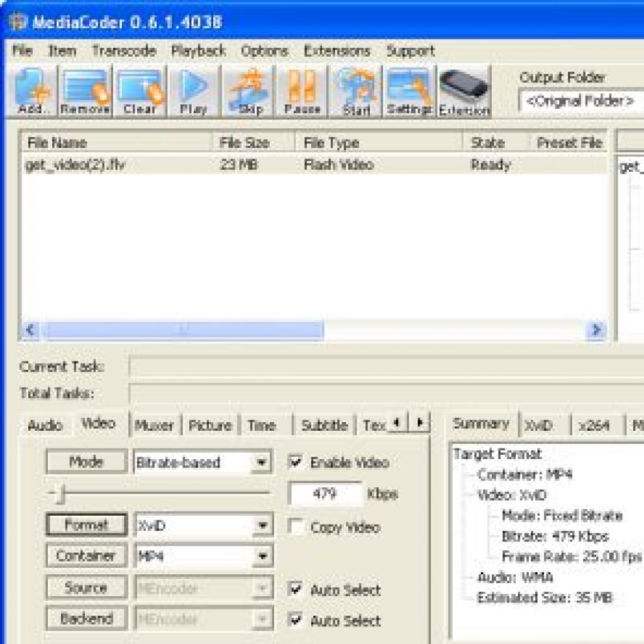
Task: Select the get_video(2).flv file row
Action: (x=314, y=165)
